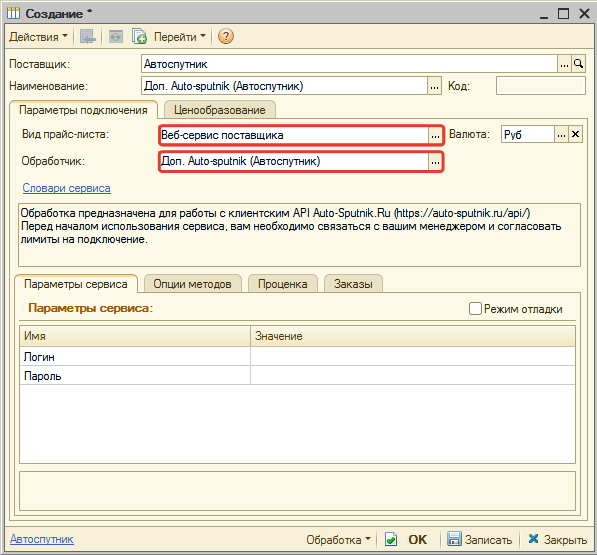Click the Автоспутник link at bottom left

[42, 539]
